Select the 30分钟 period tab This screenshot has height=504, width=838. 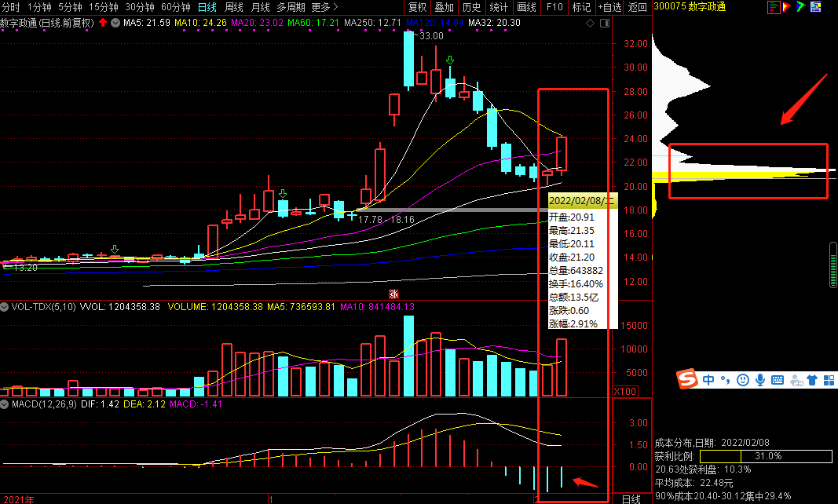coord(140,7)
